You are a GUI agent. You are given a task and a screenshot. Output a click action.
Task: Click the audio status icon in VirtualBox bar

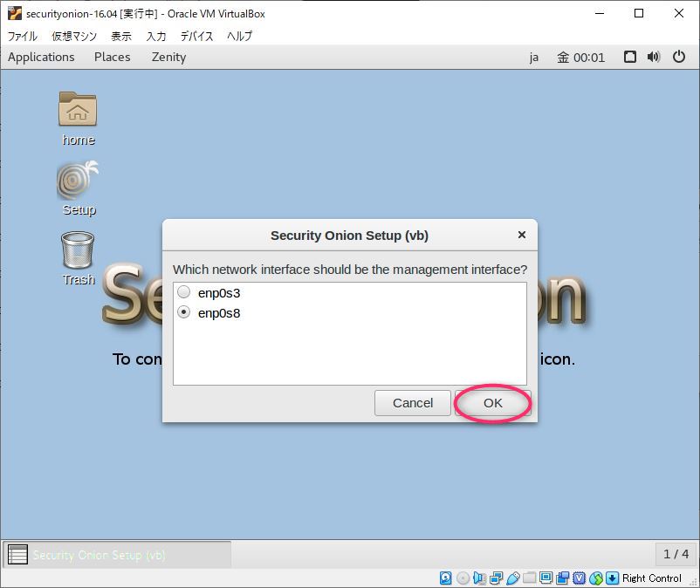479,578
